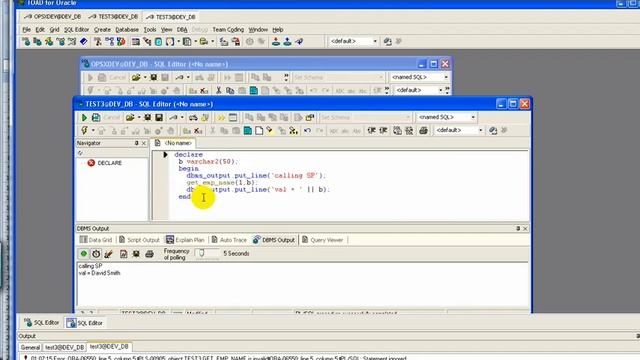Screen dimensions: 640x360
Task: Switch to the Script Output tab
Action: 139,240
